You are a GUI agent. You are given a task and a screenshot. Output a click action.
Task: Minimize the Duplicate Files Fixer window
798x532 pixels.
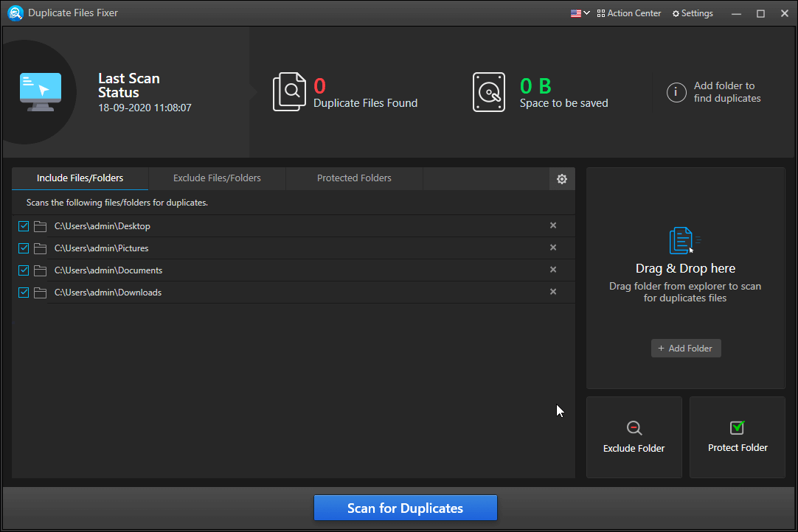(x=736, y=14)
